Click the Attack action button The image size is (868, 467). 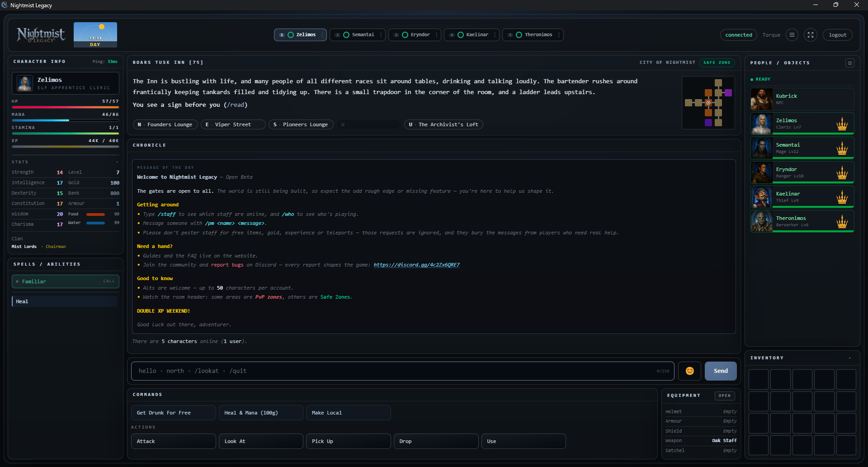click(173, 441)
